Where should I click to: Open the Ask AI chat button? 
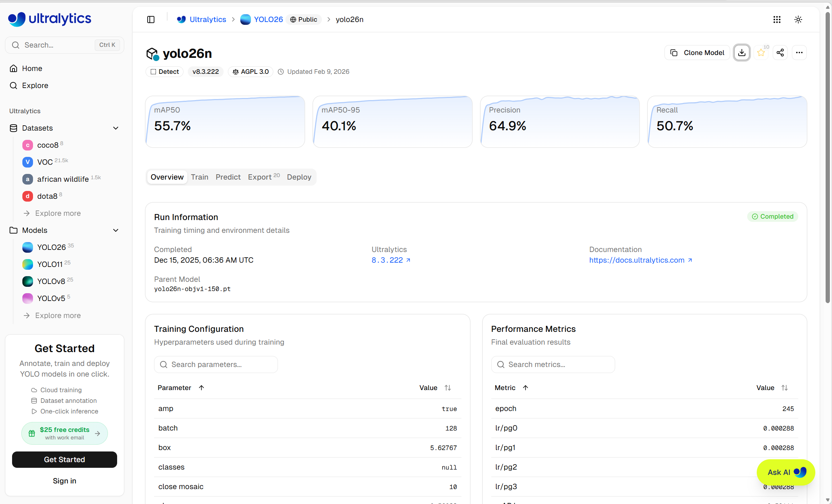pyautogui.click(x=786, y=472)
